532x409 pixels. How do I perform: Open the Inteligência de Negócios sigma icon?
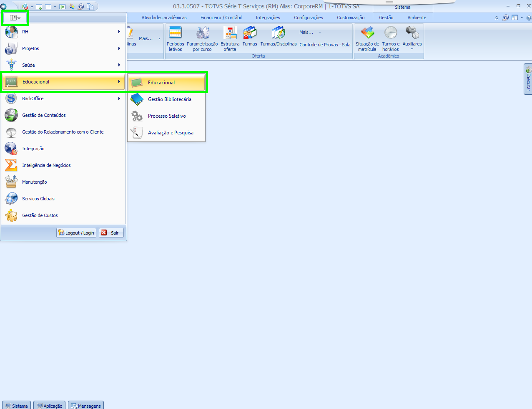coord(11,166)
